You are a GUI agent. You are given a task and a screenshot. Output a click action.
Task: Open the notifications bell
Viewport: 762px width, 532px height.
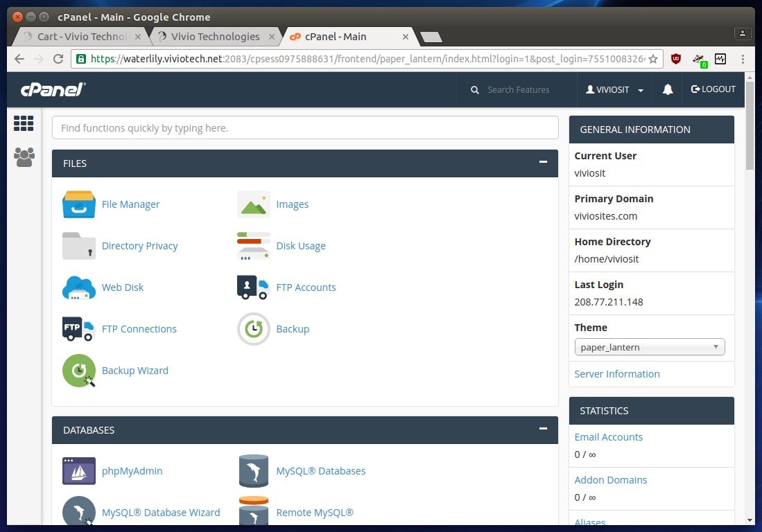[668, 89]
